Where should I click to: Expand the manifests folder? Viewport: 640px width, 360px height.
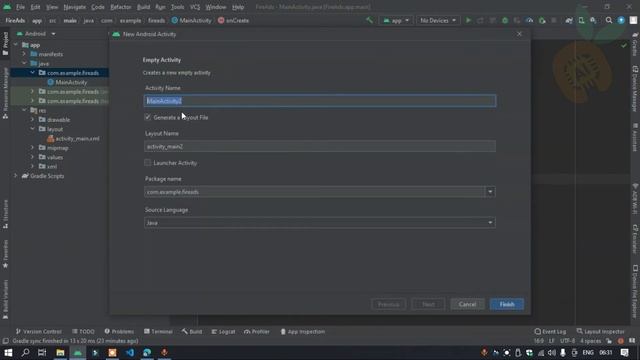tap(24, 54)
